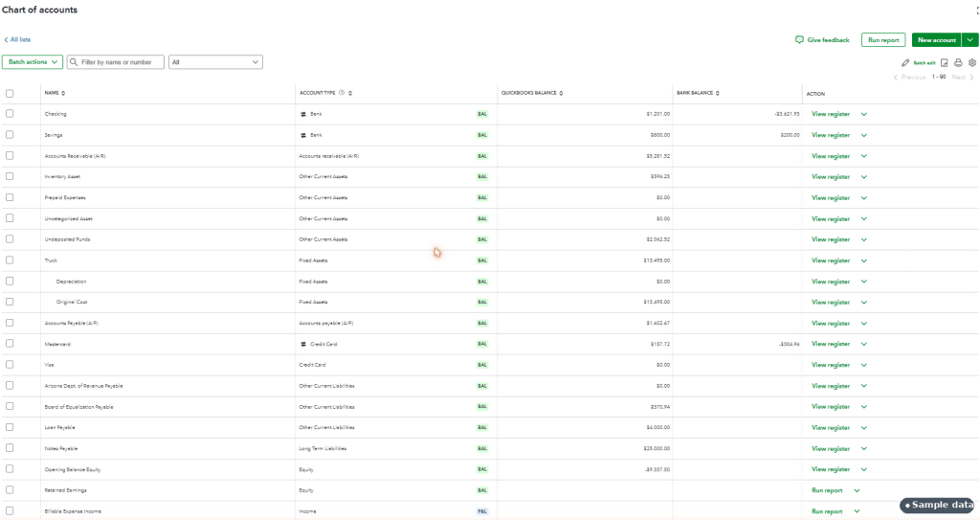
Task: Click the BAL badge in the Visa row
Action: click(482, 365)
